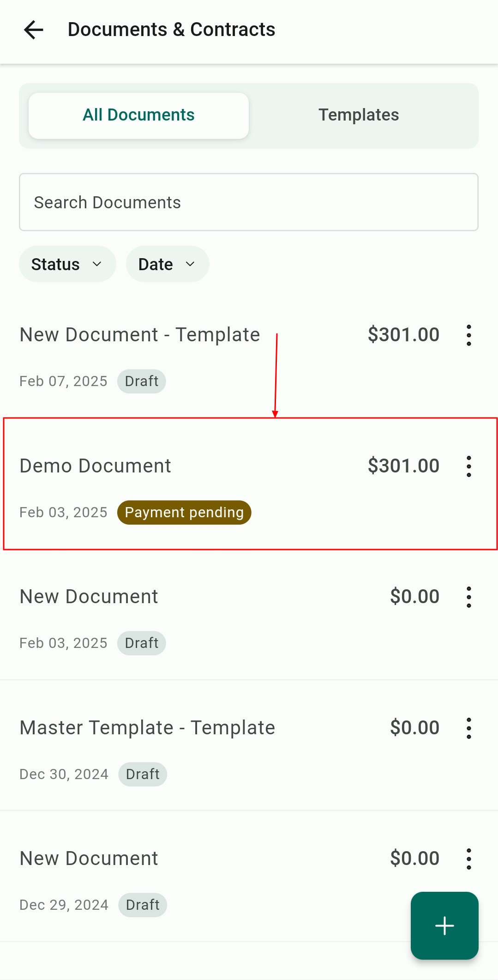498x980 pixels.
Task: Focus the Search Documents field
Action: [x=248, y=202]
